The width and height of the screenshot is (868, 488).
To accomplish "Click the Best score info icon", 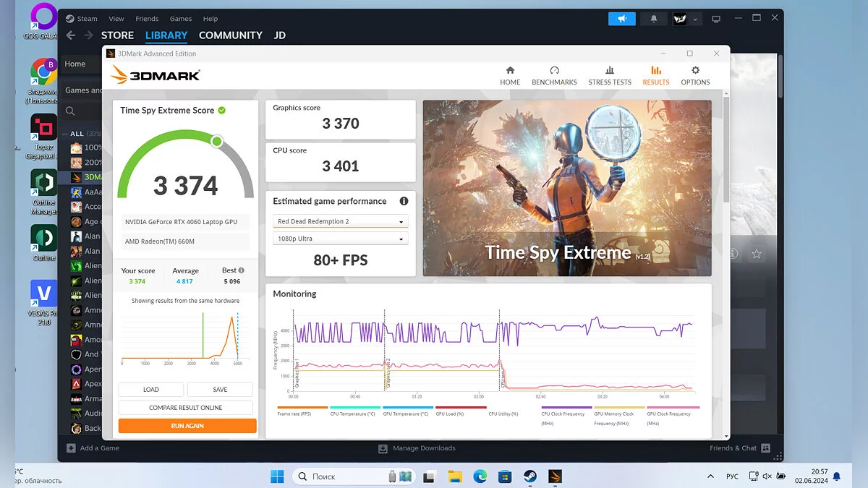I will tap(242, 270).
